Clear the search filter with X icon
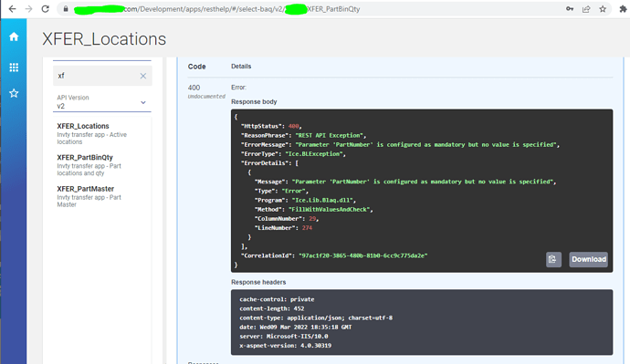The width and height of the screenshot is (630, 364). point(143,76)
